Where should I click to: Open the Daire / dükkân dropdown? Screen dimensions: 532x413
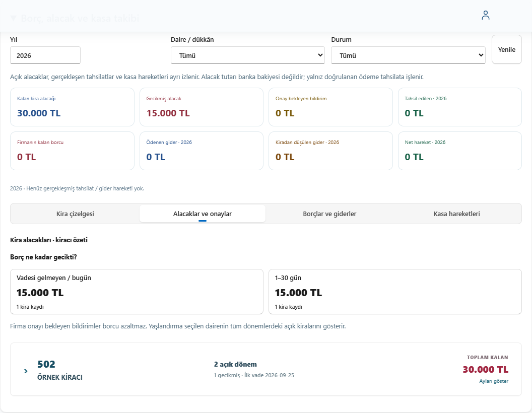pos(248,55)
